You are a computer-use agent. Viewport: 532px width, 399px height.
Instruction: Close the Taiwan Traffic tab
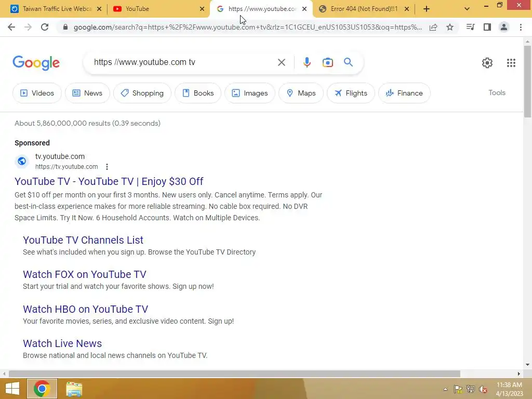pyautogui.click(x=99, y=9)
